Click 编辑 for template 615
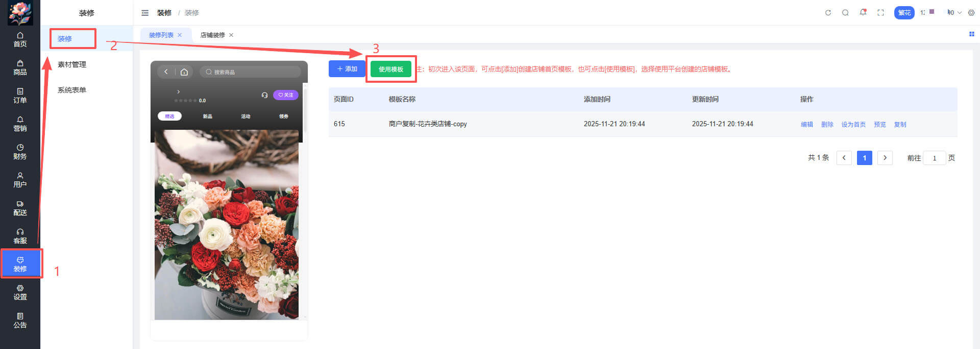Image resolution: width=980 pixels, height=349 pixels. (x=807, y=125)
